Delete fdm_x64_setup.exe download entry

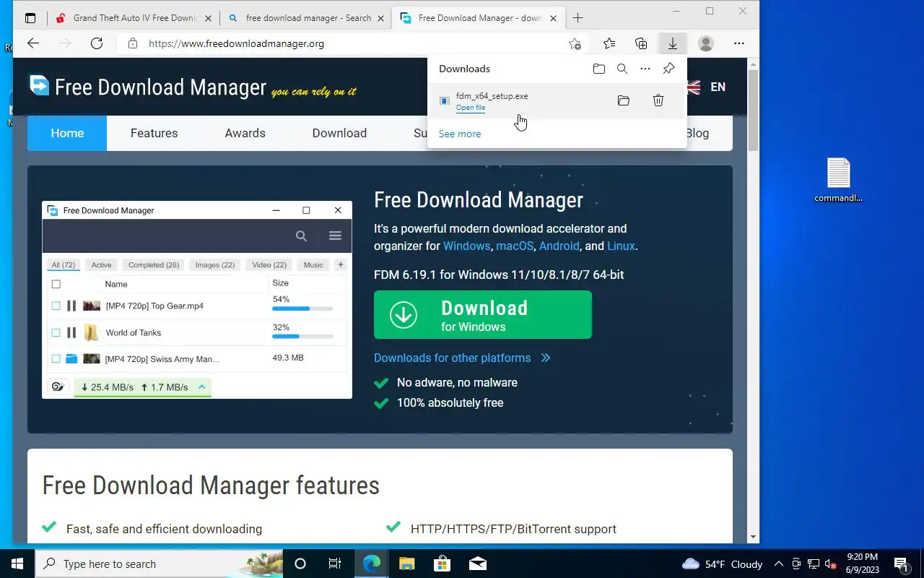coord(658,100)
